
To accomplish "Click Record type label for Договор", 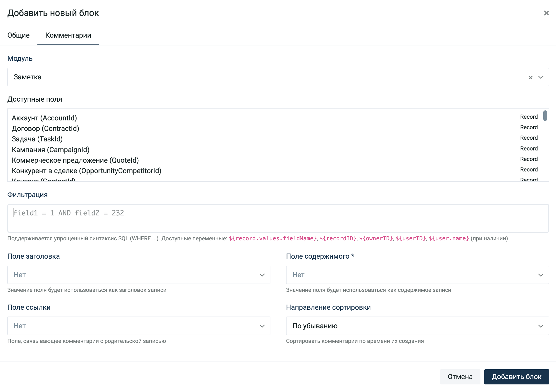I will pyautogui.click(x=529, y=127).
